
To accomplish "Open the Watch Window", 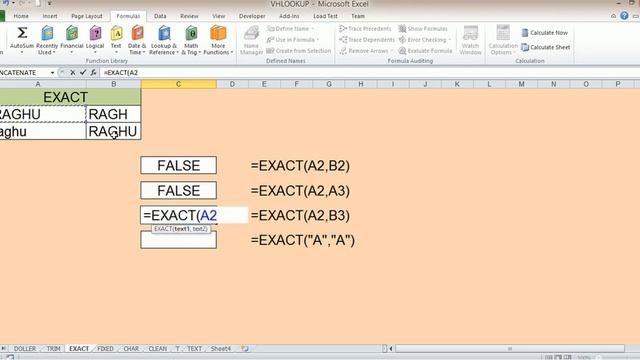I will (470, 40).
